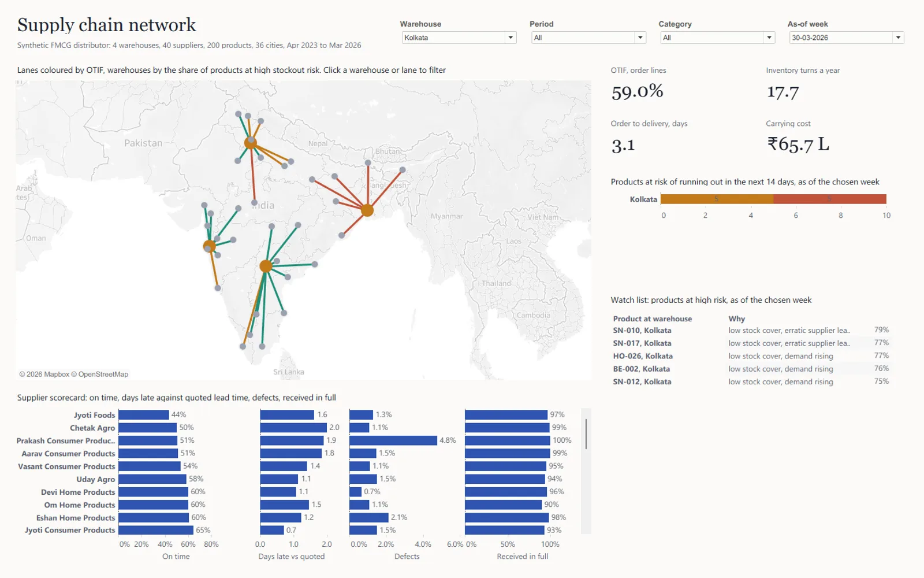Click Eshan Home Products supplier label
The image size is (924, 578).
click(76, 518)
